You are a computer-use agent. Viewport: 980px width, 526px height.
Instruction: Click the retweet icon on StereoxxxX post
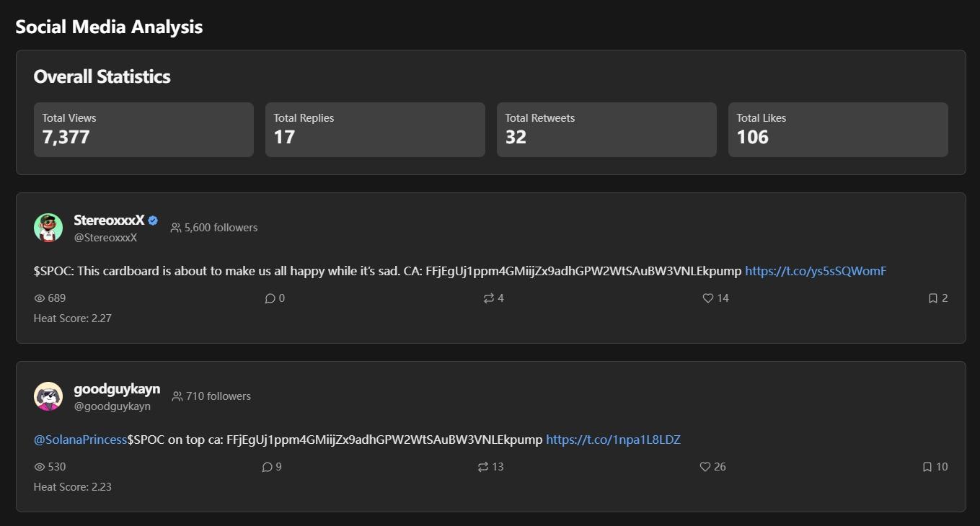489,298
